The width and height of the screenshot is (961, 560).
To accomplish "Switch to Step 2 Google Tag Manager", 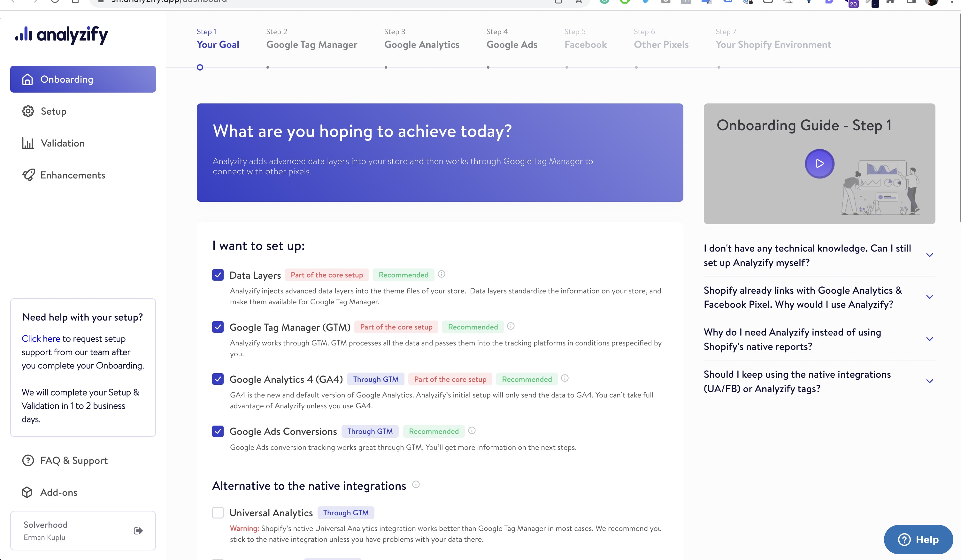I will 311,44.
